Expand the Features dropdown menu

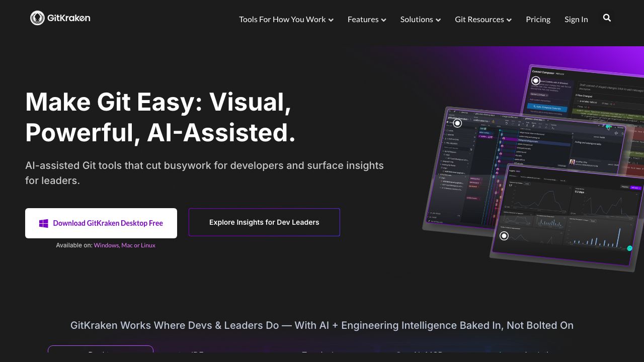tap(367, 19)
